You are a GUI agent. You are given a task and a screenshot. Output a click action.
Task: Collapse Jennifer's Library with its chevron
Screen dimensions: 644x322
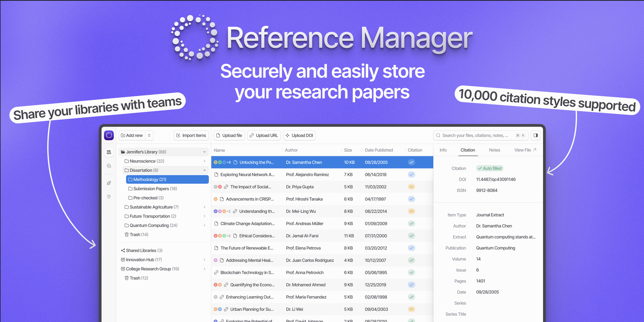204,152
